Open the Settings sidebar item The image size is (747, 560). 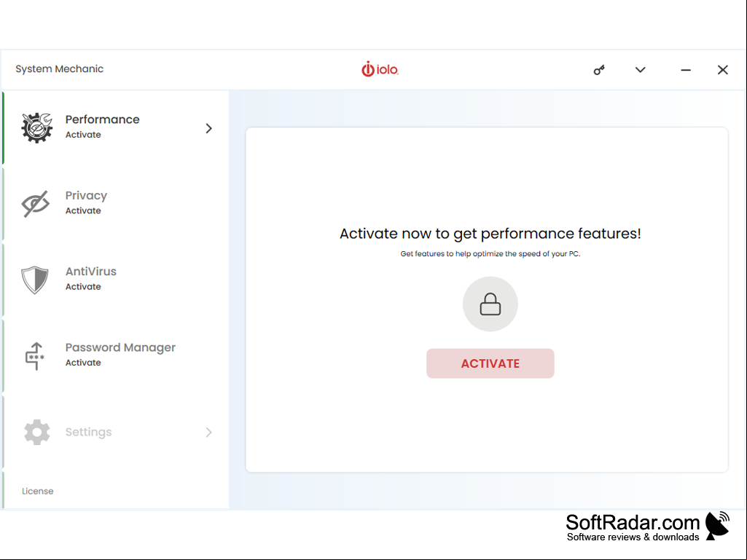click(116, 432)
